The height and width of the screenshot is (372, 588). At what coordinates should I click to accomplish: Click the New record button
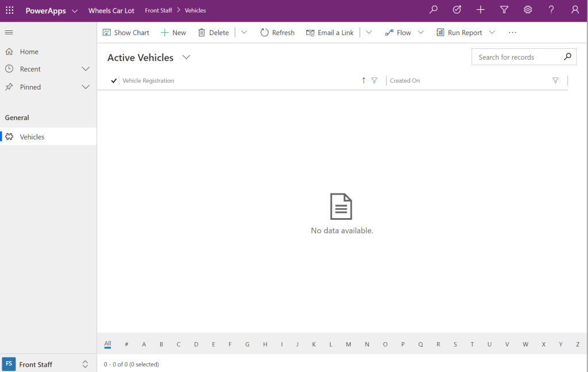pyautogui.click(x=174, y=33)
